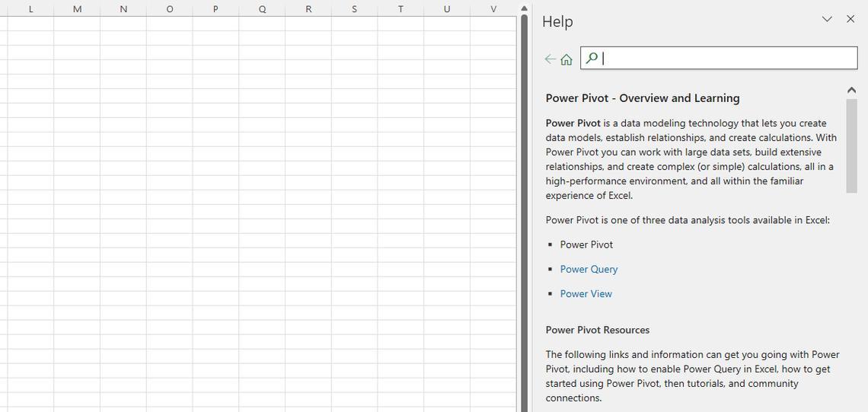Image resolution: width=868 pixels, height=412 pixels.
Task: Close the Help pane
Action: tap(850, 19)
